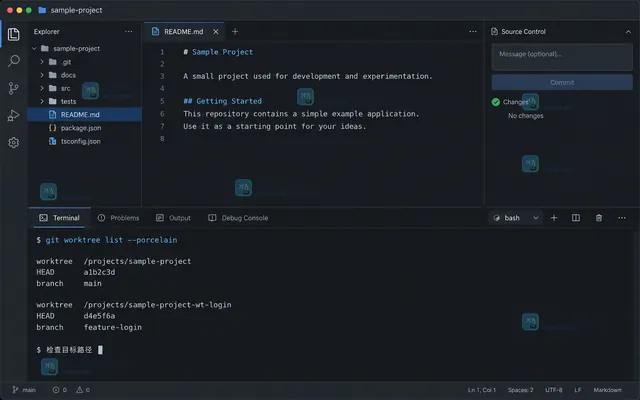This screenshot has height=400, width=640.
Task: Open the Explorer panel more actions menu
Action: tap(129, 31)
